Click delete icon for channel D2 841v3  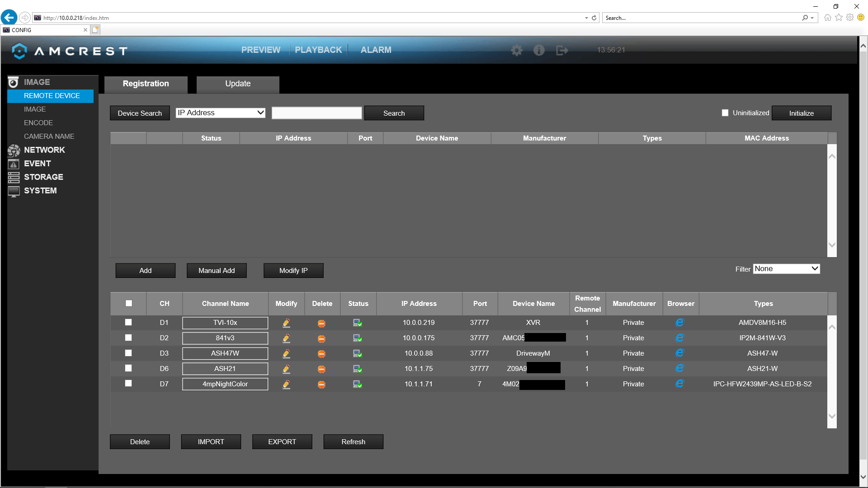pos(321,339)
